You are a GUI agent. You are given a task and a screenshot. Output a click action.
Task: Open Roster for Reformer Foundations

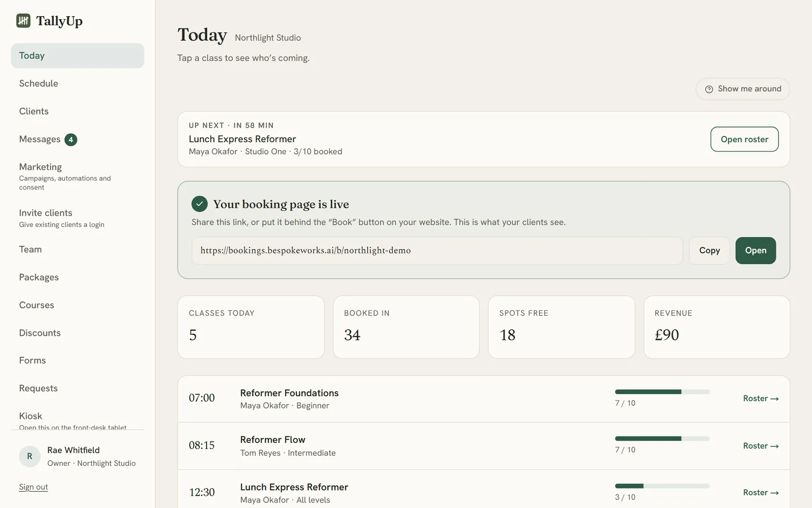(761, 399)
